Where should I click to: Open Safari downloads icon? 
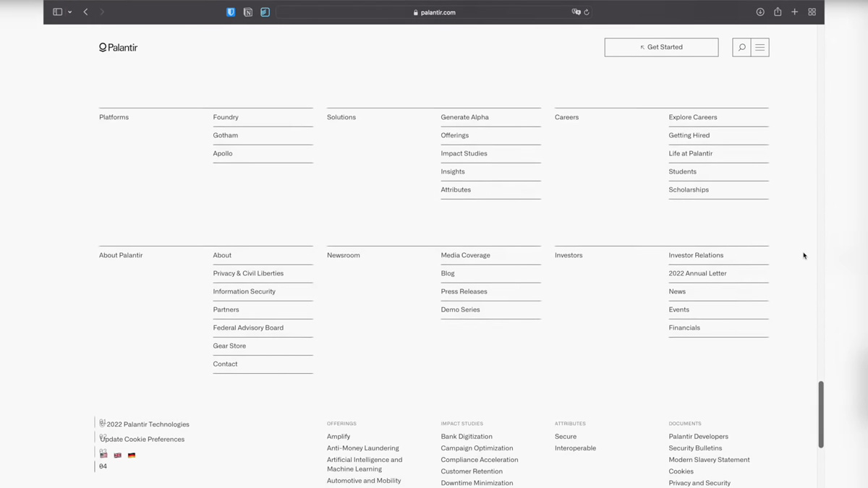point(760,12)
